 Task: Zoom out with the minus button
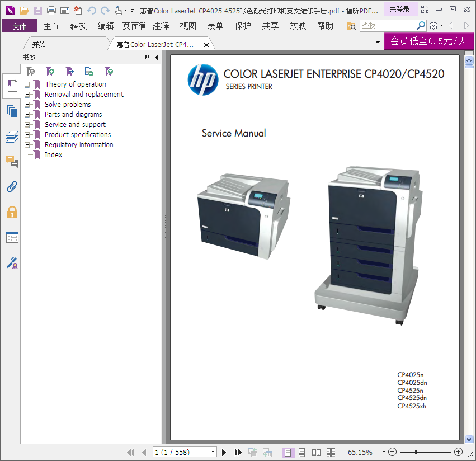[392, 452]
